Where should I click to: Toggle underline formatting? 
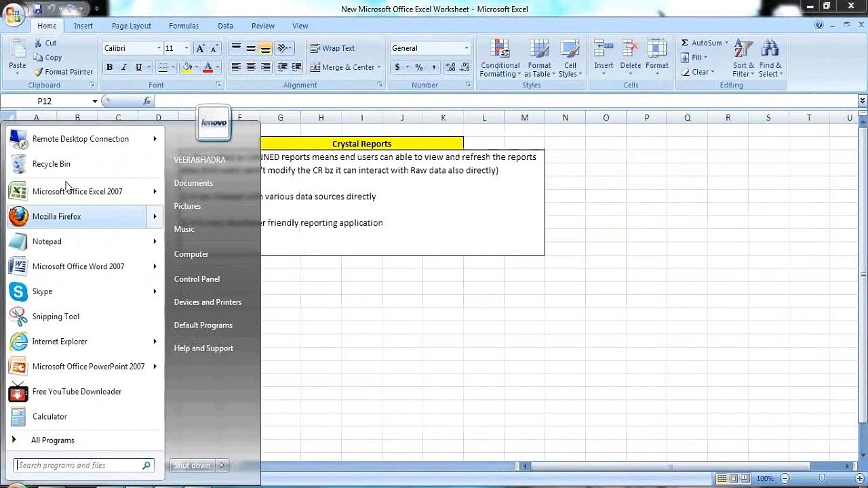click(138, 67)
